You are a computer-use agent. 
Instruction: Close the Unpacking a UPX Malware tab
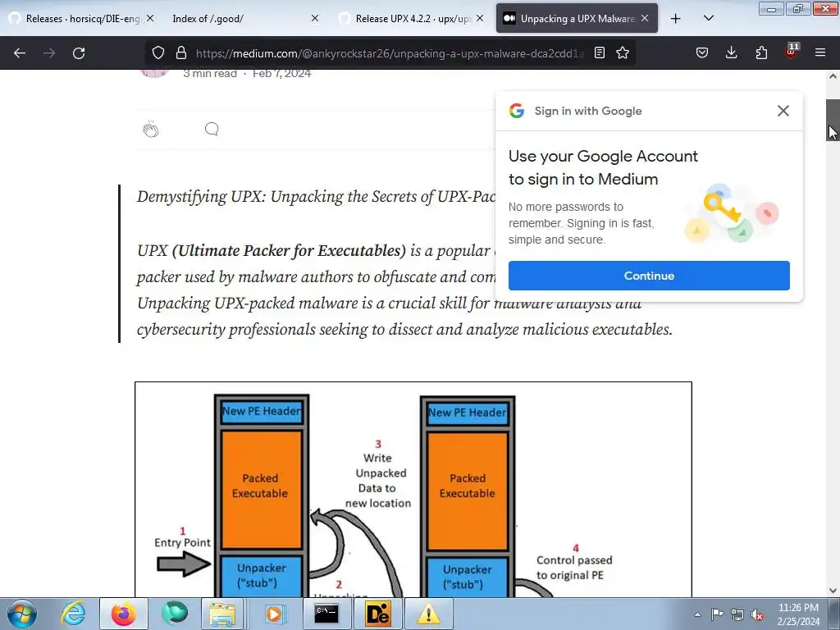point(645,18)
